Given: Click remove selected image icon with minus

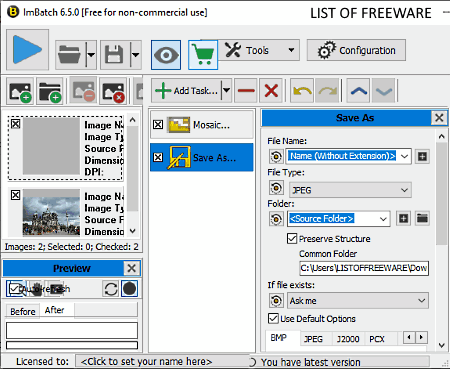Looking at the screenshot, I should coord(83,91).
